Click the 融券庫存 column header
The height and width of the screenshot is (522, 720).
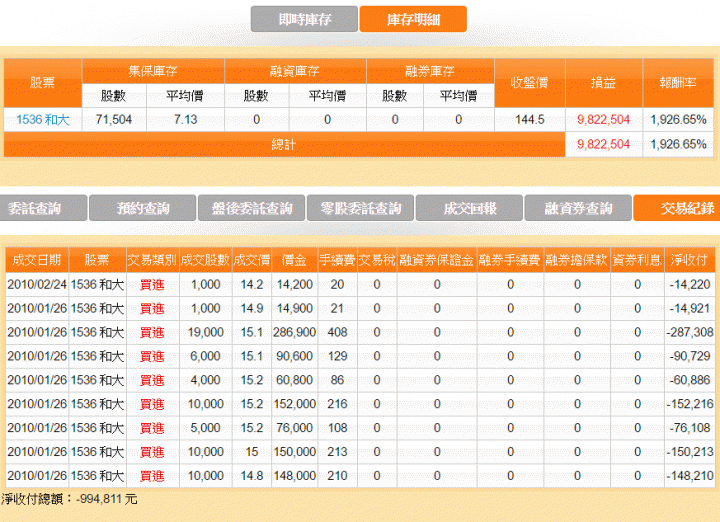(430, 71)
